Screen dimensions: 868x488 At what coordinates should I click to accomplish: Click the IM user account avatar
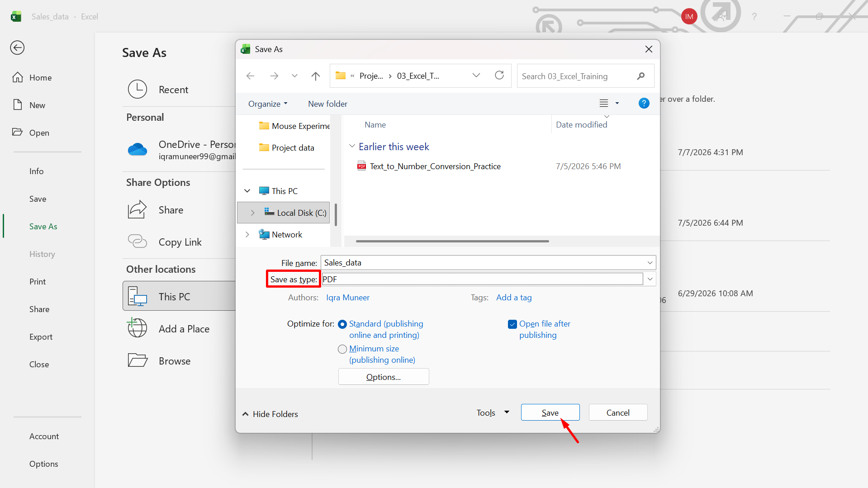coord(689,17)
